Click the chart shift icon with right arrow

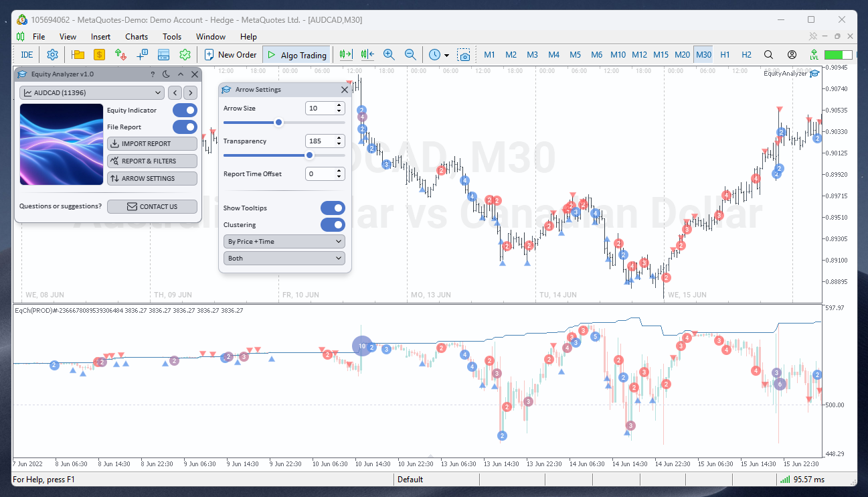click(345, 55)
